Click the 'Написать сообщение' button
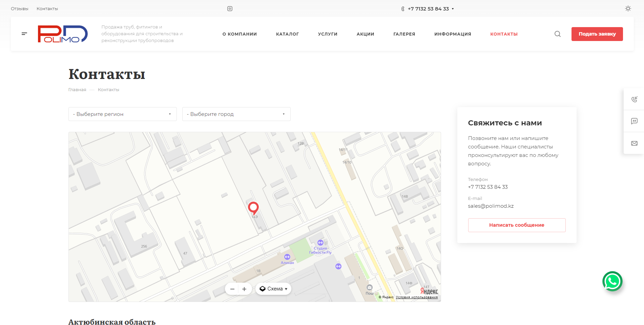Image resolution: width=644 pixels, height=325 pixels. tap(517, 225)
